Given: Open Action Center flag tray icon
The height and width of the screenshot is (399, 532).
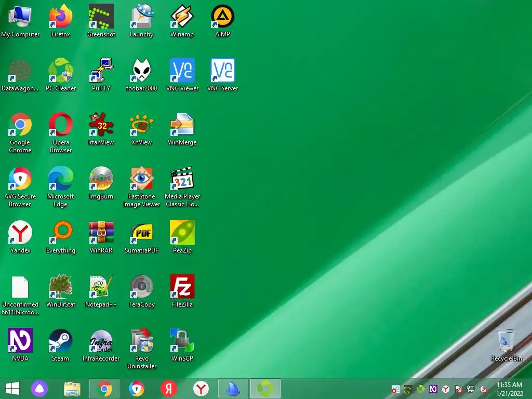Looking at the screenshot, I should click(x=458, y=389).
